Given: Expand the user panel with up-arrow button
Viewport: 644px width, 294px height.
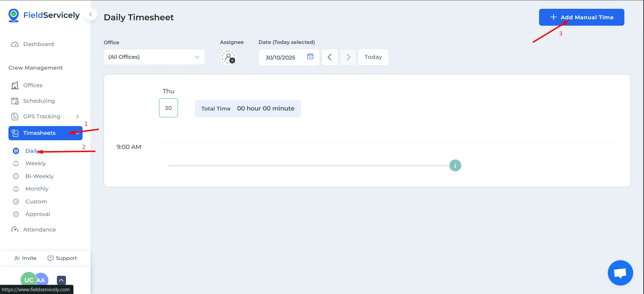Looking at the screenshot, I should (61, 280).
